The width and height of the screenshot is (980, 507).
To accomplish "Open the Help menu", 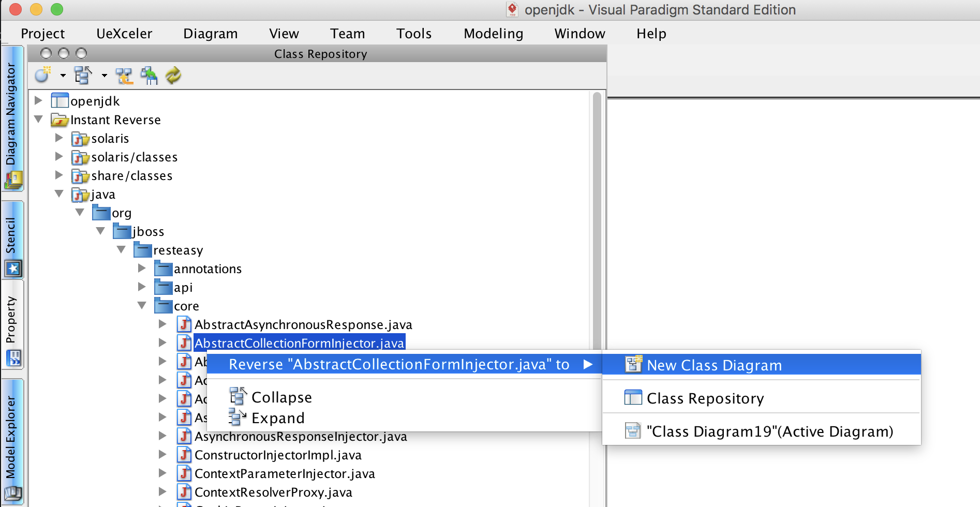I will 651,34.
